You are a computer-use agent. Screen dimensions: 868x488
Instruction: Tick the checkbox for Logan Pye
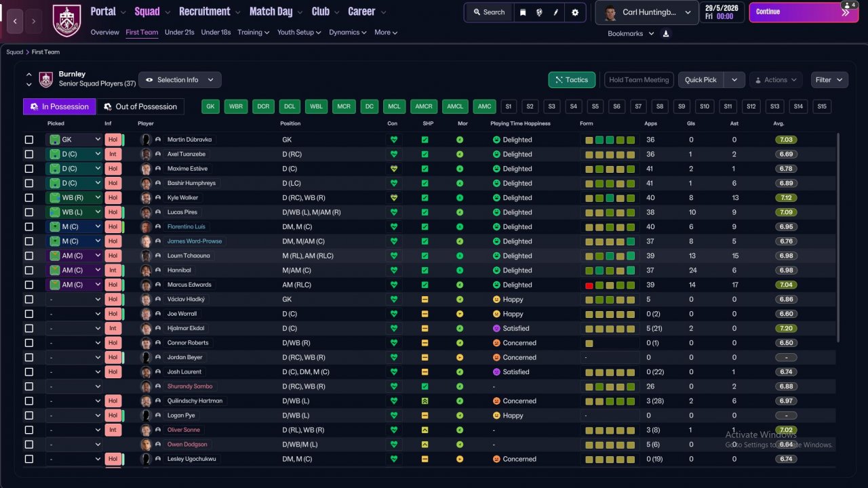[x=29, y=415]
